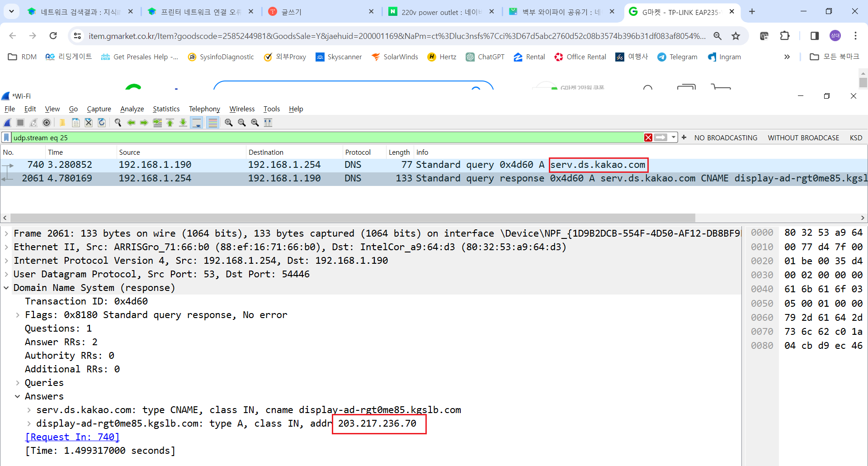
Task: Open Wireshark Wireless menu
Action: (x=242, y=109)
